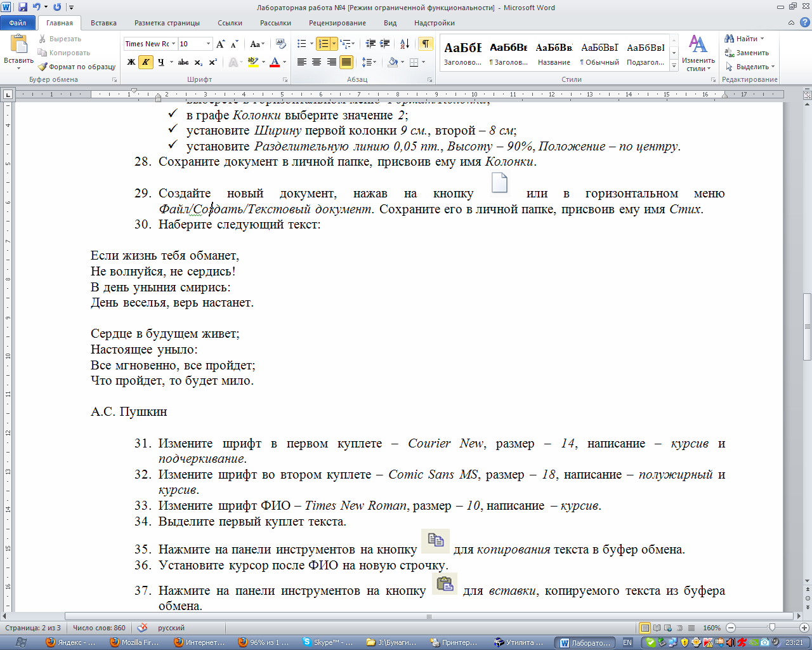The width and height of the screenshot is (812, 650).
Task: Switch to the Разметка страницы tab
Action: point(167,23)
